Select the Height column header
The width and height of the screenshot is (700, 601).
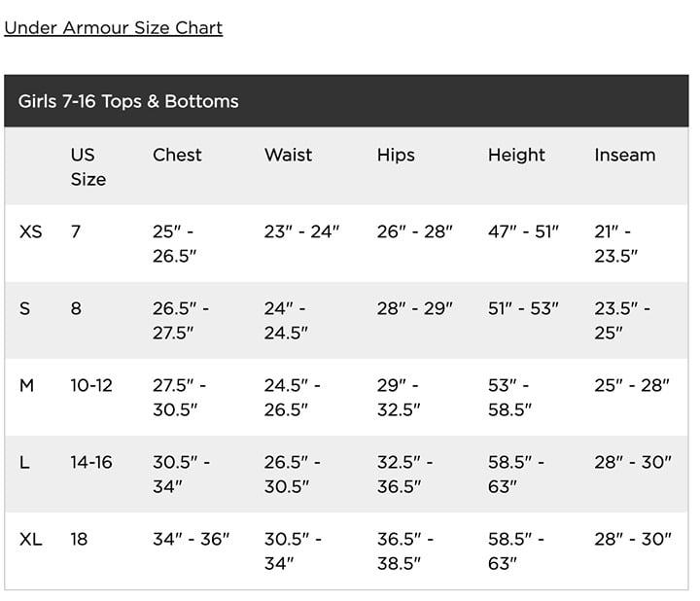click(516, 155)
